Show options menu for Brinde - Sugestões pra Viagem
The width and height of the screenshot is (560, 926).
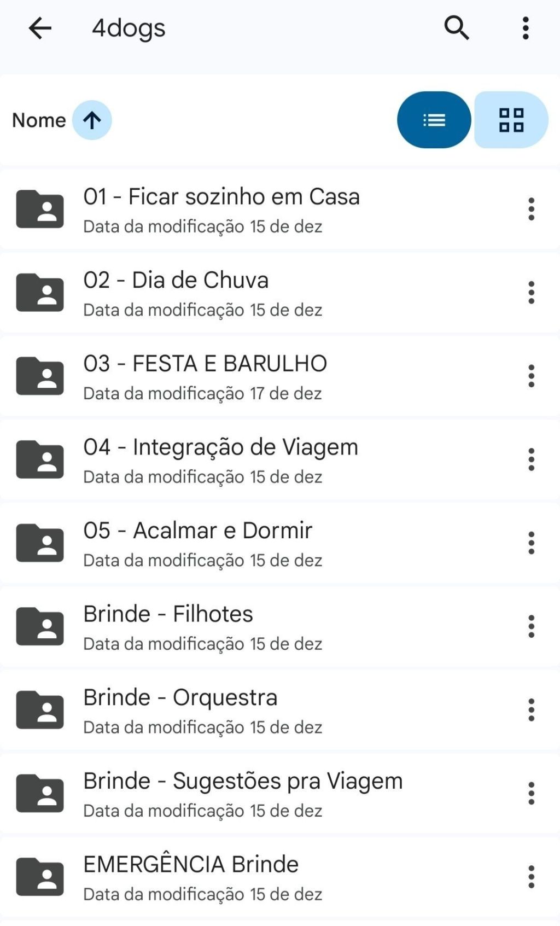[531, 794]
